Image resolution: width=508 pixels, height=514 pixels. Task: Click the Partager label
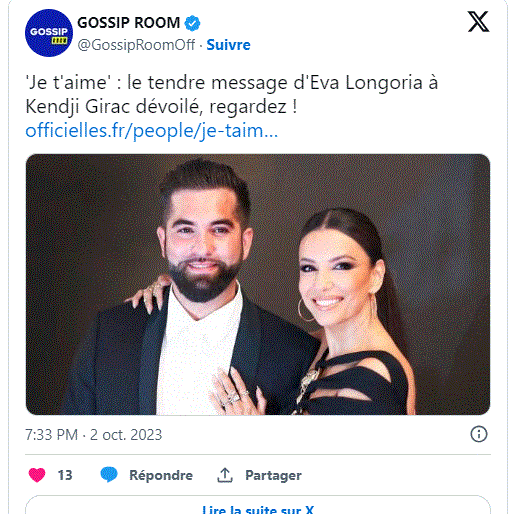point(273,475)
